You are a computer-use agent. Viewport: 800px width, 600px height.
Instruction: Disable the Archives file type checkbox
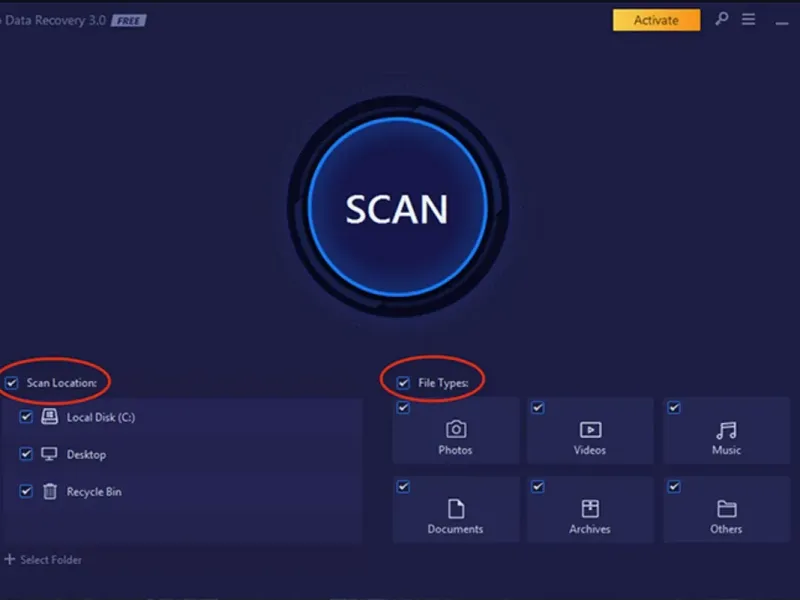[x=538, y=487]
